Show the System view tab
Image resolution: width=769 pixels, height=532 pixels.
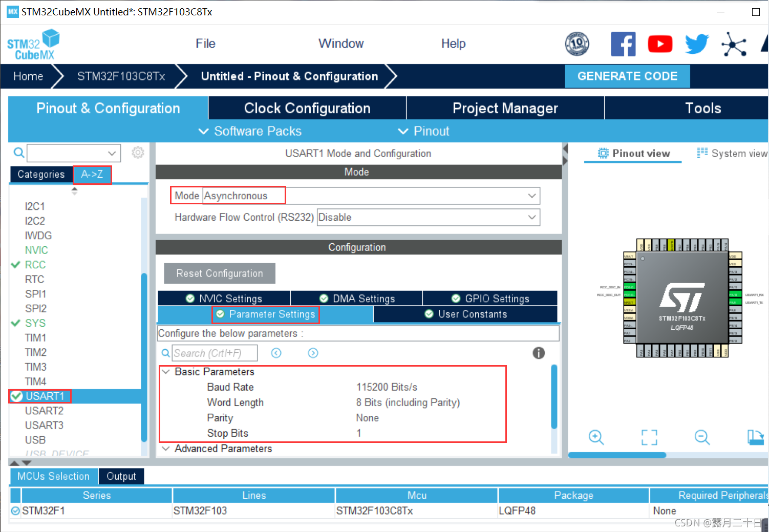[x=732, y=153]
